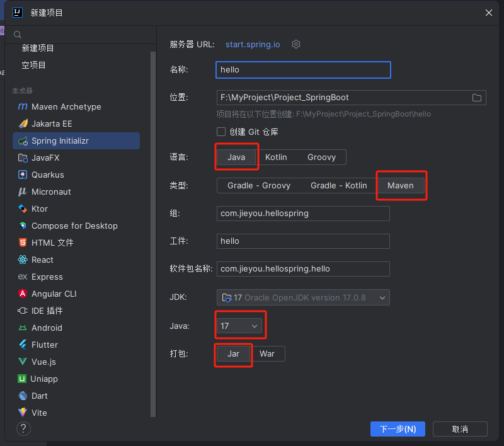Enable the 创建 Git 仓库 checkbox
Image resolution: width=504 pixels, height=446 pixels.
click(x=221, y=132)
